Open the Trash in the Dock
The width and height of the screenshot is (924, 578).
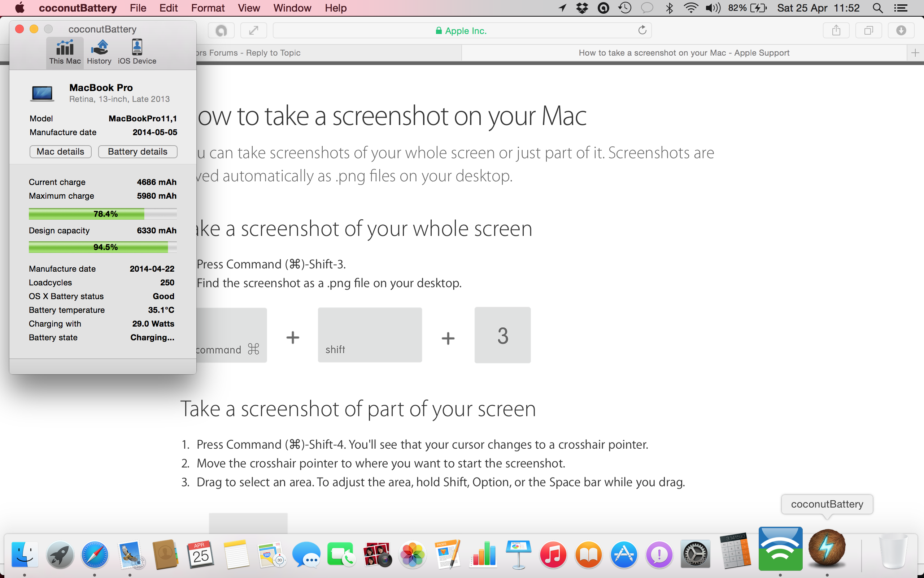893,551
